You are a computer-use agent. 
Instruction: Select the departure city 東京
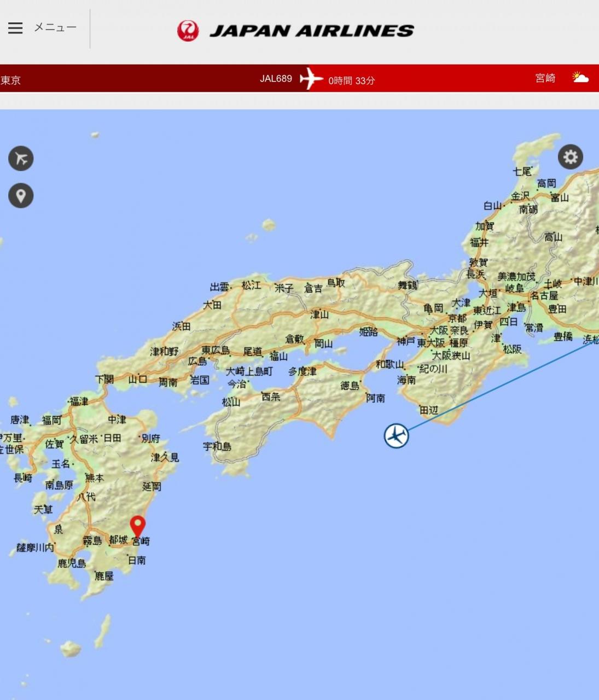coord(10,80)
